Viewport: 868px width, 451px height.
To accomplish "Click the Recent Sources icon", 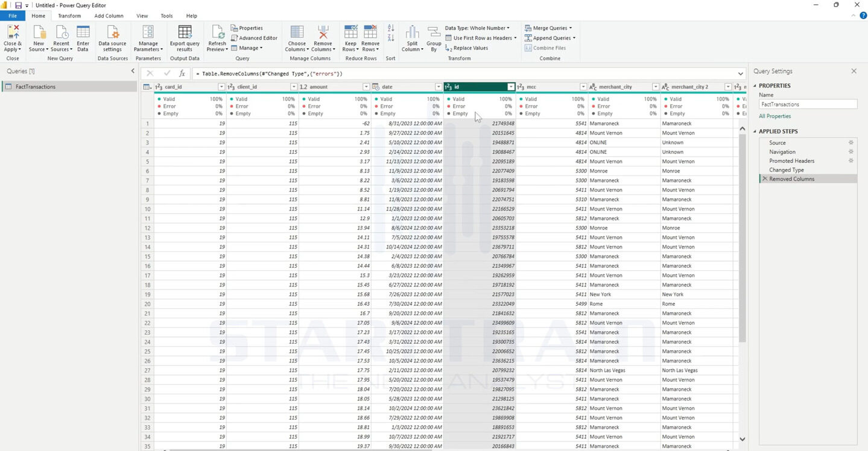I will [62, 32].
